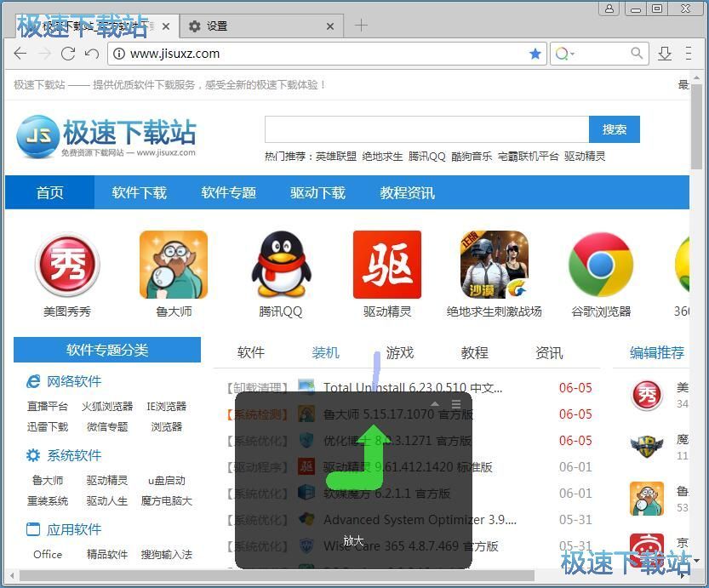Screen dimensions: 709x588
Task: Close the 极速下载站 tab
Action: coord(166,26)
